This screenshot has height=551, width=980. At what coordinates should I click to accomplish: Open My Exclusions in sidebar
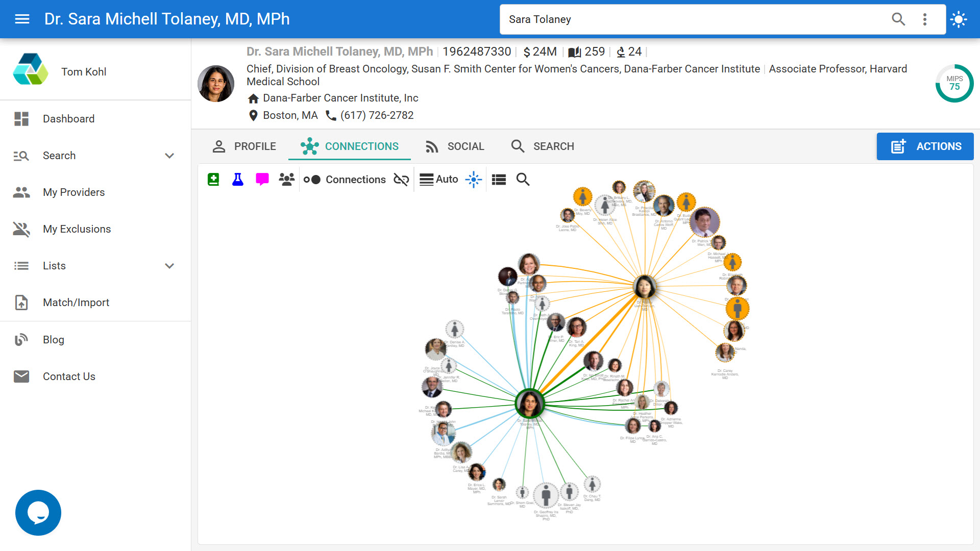(77, 229)
